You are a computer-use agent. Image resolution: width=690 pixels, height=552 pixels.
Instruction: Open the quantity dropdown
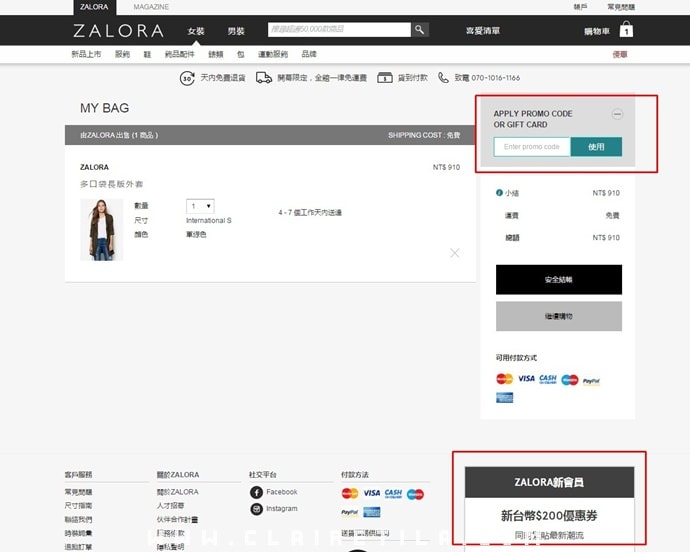click(x=201, y=206)
